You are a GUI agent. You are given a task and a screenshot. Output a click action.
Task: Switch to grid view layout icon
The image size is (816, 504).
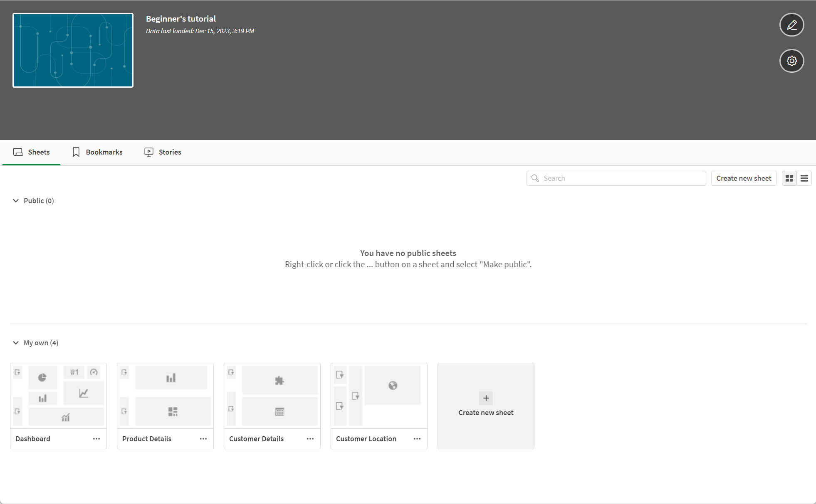point(789,178)
